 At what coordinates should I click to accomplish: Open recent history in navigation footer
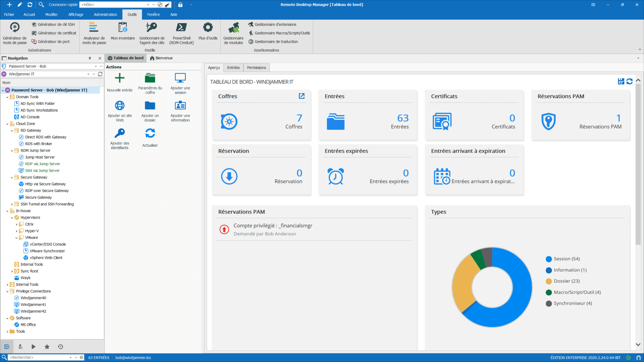(60, 347)
